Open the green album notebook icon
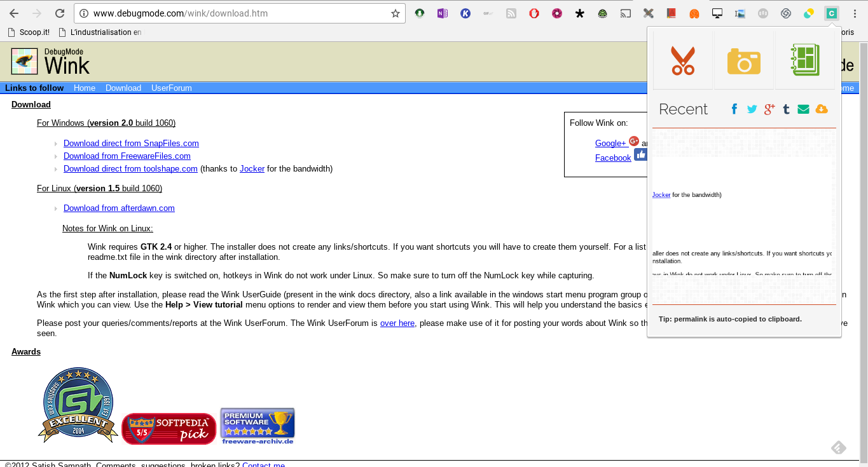The image size is (868, 467). point(804,60)
